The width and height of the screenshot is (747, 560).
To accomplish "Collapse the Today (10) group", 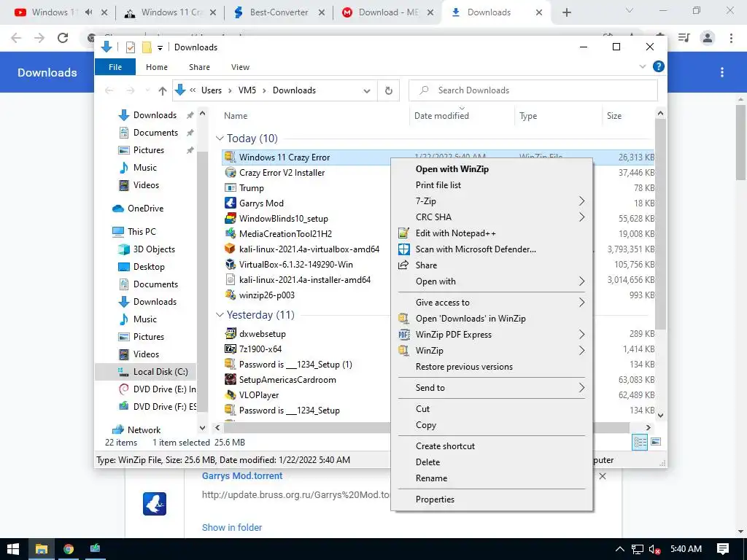I will pos(220,138).
